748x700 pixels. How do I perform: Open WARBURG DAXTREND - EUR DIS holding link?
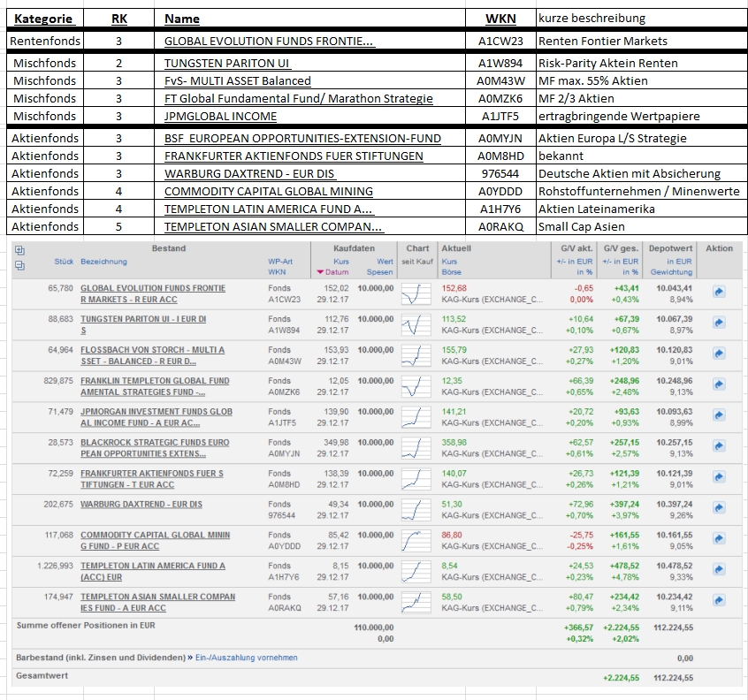click(x=141, y=505)
